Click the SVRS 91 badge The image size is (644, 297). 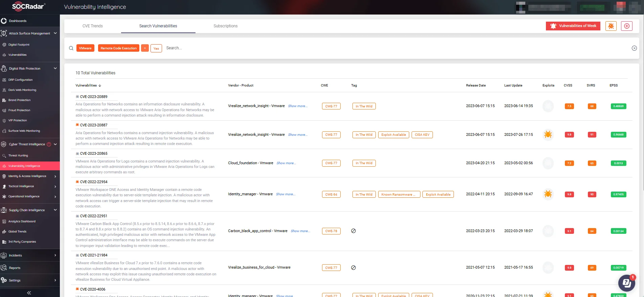click(x=592, y=134)
